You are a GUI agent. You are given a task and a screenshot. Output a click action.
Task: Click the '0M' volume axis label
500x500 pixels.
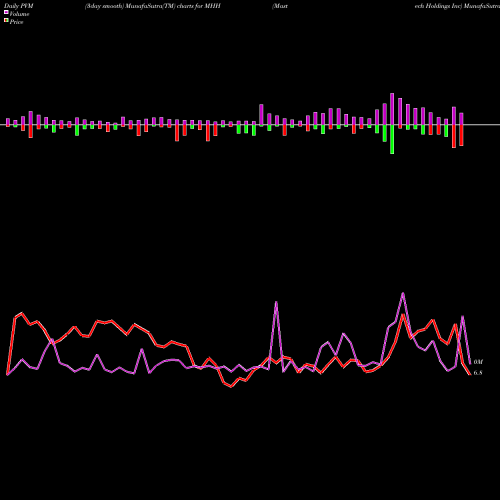(x=478, y=362)
